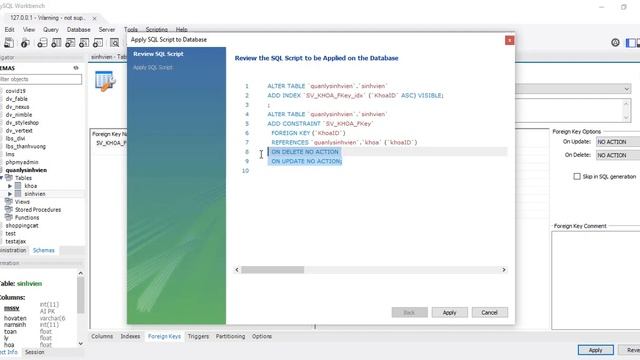Expand the sinhvien table node
Image resolution: width=640 pixels, height=360 pixels.
tap(10, 194)
